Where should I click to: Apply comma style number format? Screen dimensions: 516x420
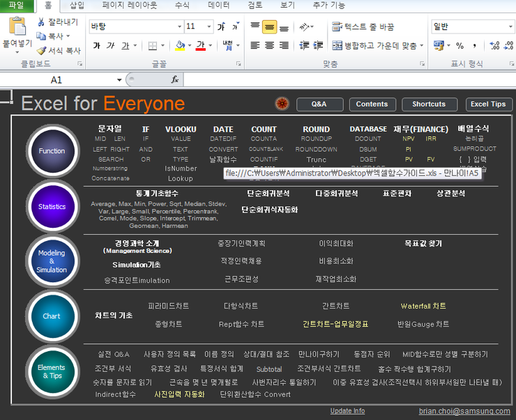pos(474,45)
